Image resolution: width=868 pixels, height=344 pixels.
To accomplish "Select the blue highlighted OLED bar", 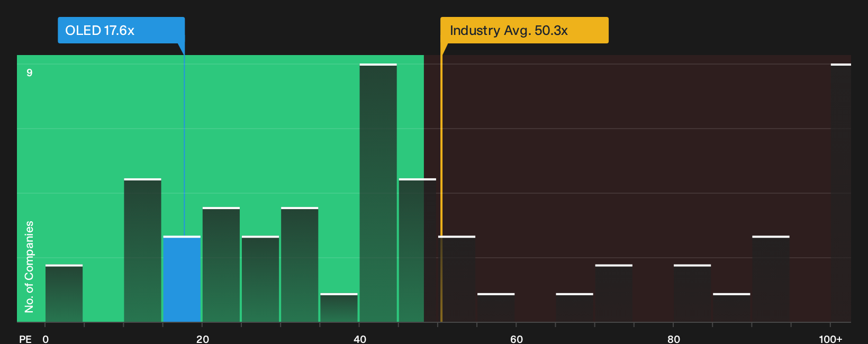I will [x=182, y=279].
